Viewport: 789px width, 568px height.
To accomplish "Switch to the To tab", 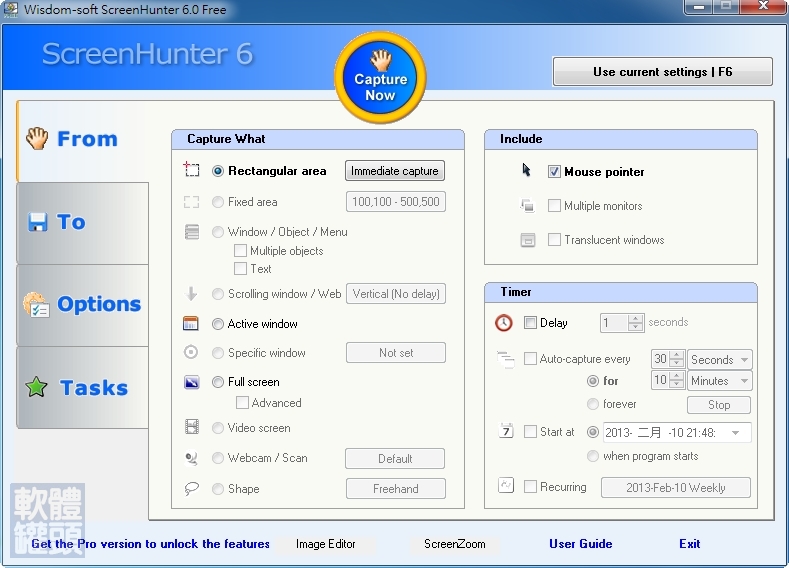I will (83, 223).
